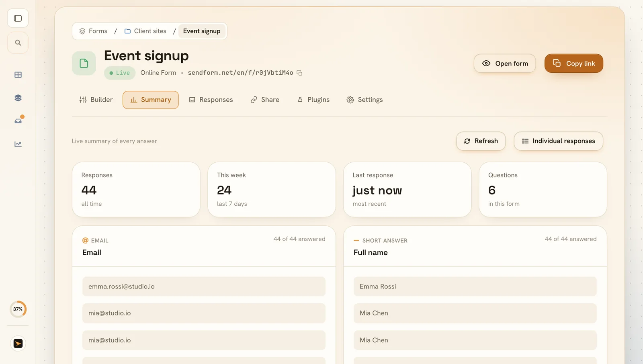Click the 37% usage progress ring
643x364 pixels.
(18, 309)
